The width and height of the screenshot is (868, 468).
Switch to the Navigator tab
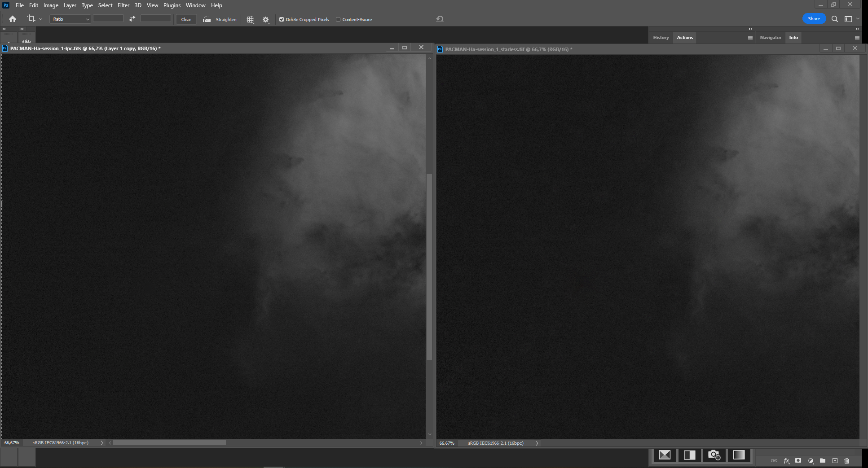pyautogui.click(x=771, y=38)
